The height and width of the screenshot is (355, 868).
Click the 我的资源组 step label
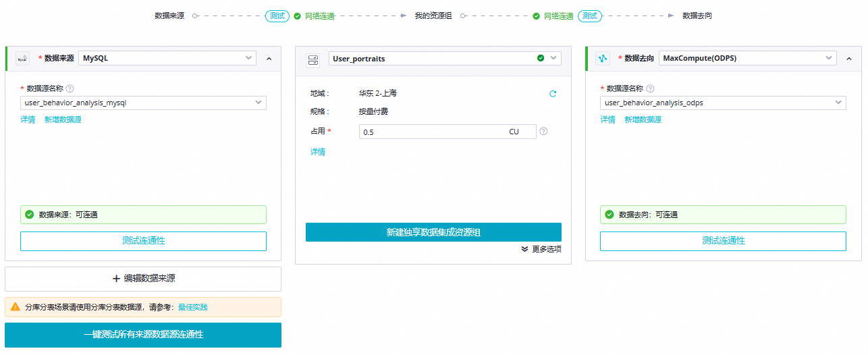433,16
